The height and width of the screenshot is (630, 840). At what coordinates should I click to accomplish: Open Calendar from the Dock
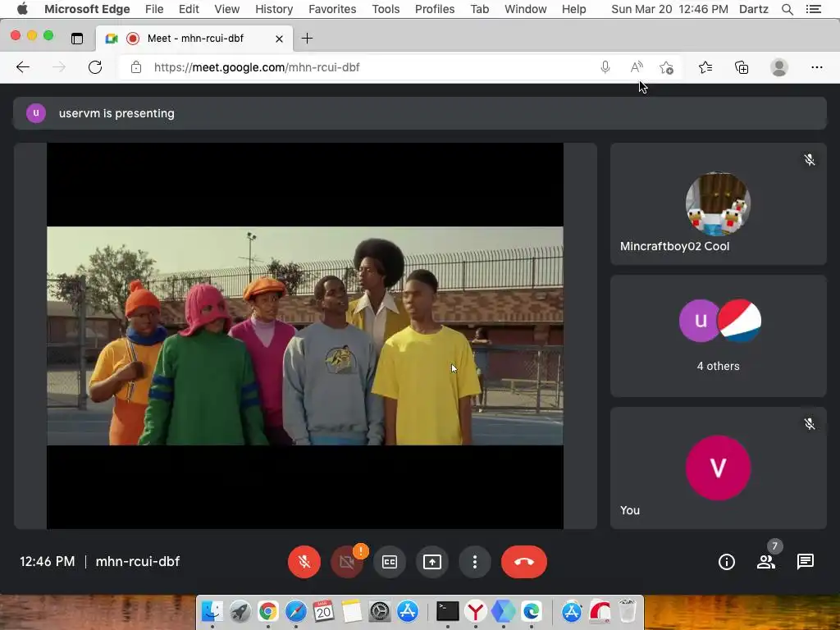point(323,610)
